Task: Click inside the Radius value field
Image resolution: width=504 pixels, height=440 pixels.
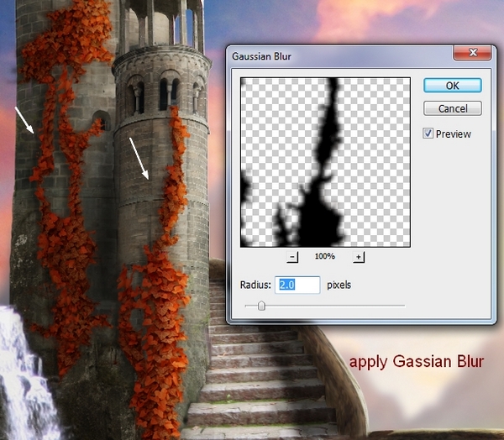Action: pyautogui.click(x=297, y=285)
